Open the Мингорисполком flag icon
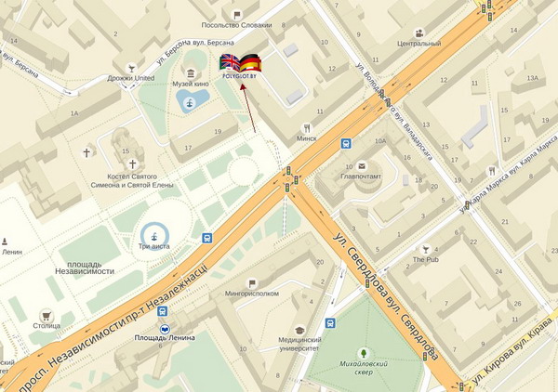Viewport: 558px width, 392px height. (x=252, y=283)
